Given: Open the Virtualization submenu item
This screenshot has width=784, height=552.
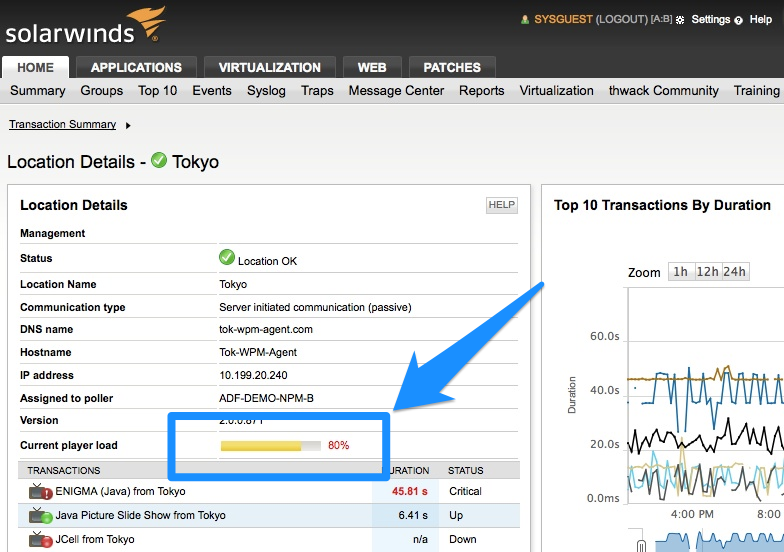Looking at the screenshot, I should coord(556,90).
